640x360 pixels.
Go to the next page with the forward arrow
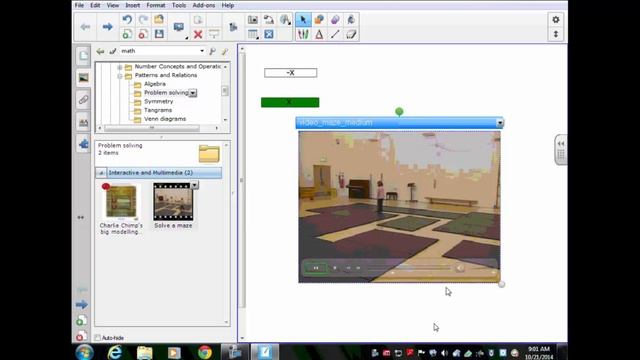107,27
